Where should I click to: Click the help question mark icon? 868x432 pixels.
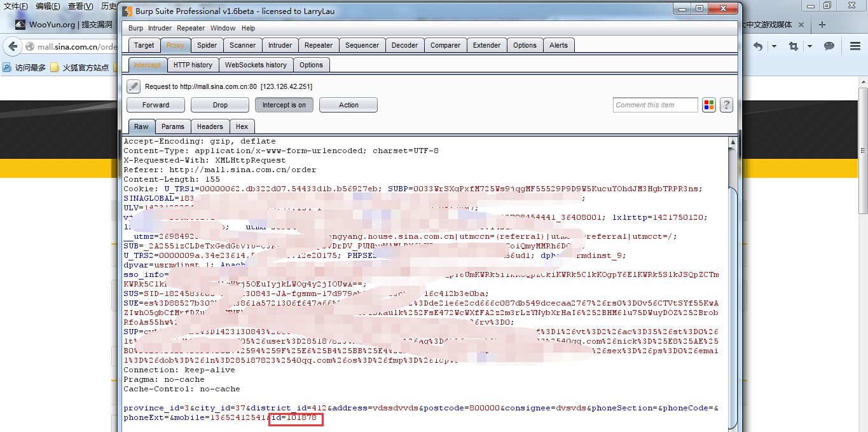point(726,105)
